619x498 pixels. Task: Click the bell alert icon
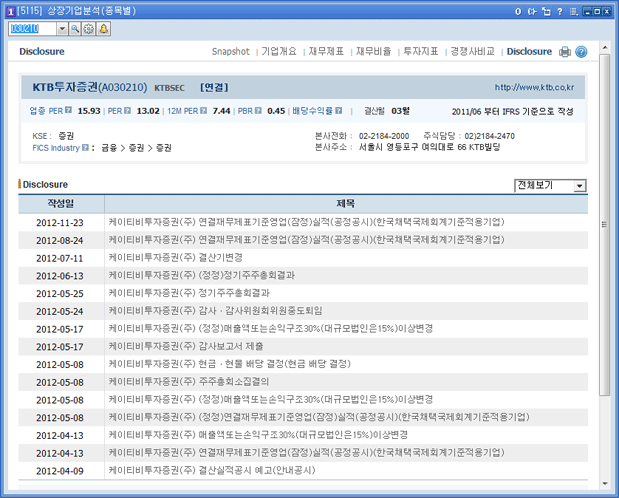[x=104, y=29]
